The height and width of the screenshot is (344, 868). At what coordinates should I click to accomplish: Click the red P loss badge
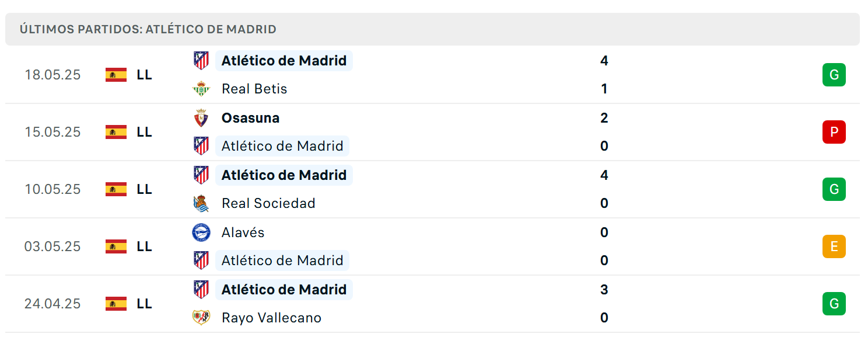[x=834, y=132]
